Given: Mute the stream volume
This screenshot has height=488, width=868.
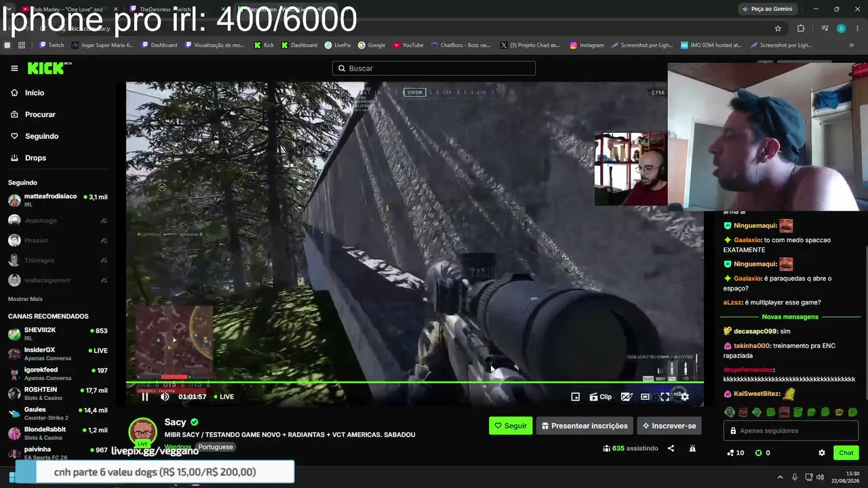Looking at the screenshot, I should pyautogui.click(x=165, y=397).
